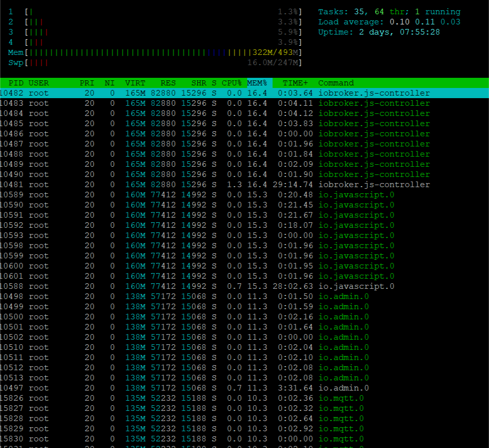Select io.admin.0 thread PID 10501
The width and height of the screenshot is (489, 448).
(244, 327)
